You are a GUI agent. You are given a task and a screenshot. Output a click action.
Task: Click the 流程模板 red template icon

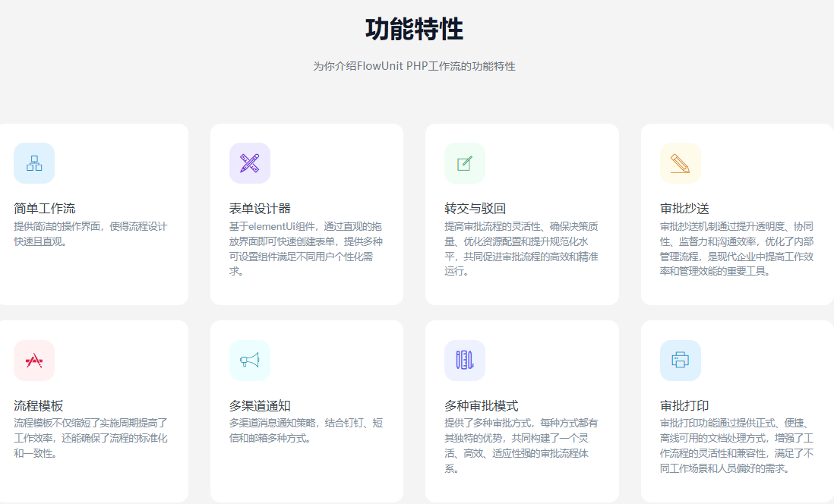(x=34, y=361)
